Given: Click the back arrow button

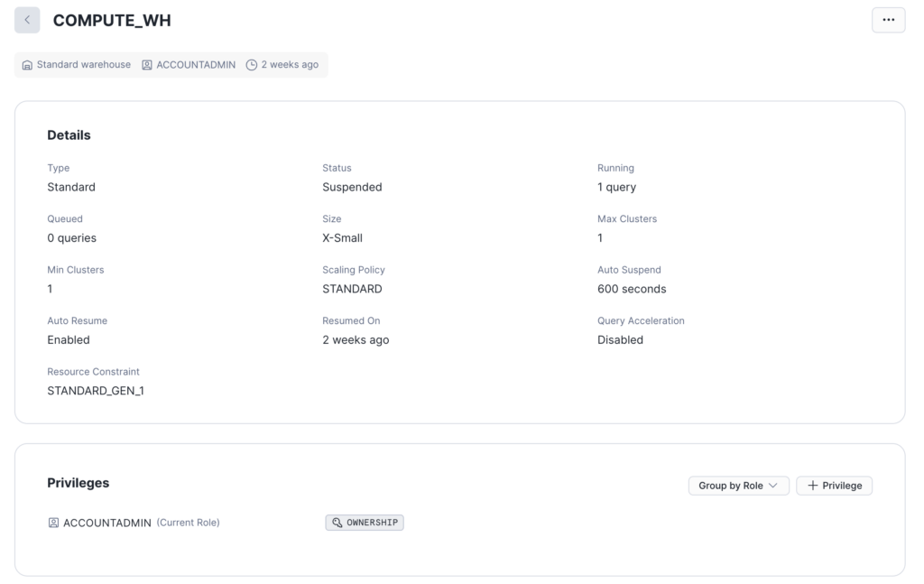Looking at the screenshot, I should click(27, 20).
